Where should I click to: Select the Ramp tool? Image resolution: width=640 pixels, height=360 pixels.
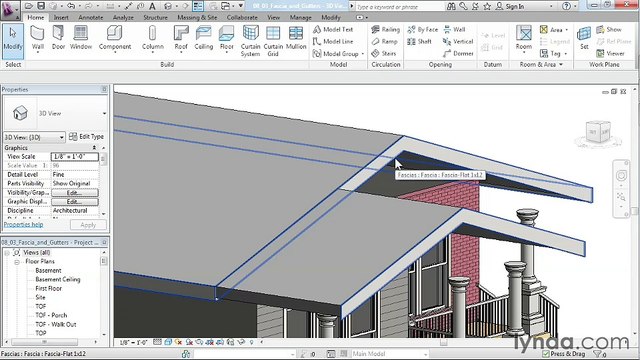(x=384, y=41)
